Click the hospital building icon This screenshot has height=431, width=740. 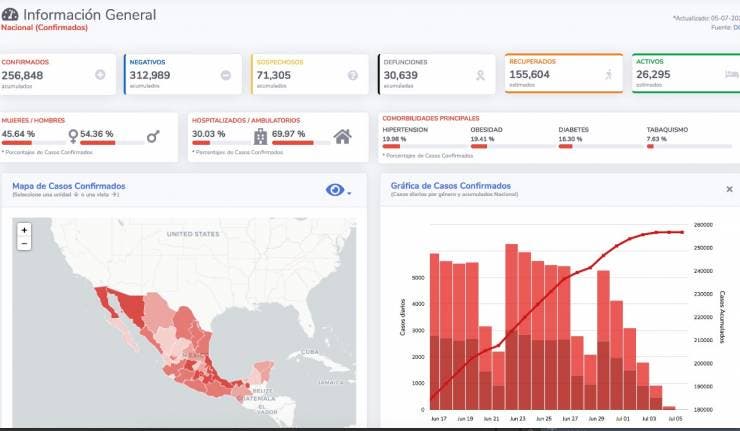pyautogui.click(x=261, y=136)
